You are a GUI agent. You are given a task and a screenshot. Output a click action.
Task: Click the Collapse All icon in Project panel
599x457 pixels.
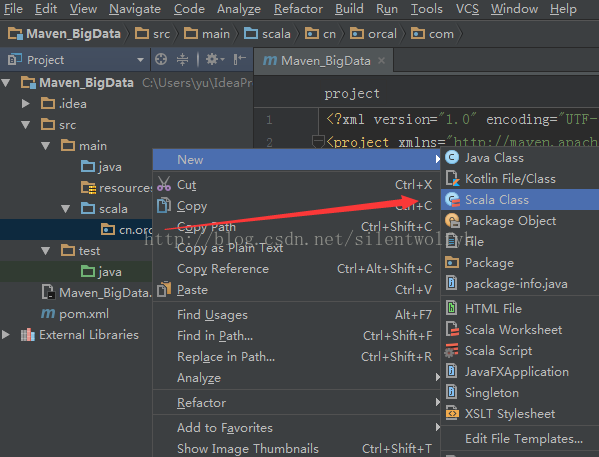tap(182, 59)
